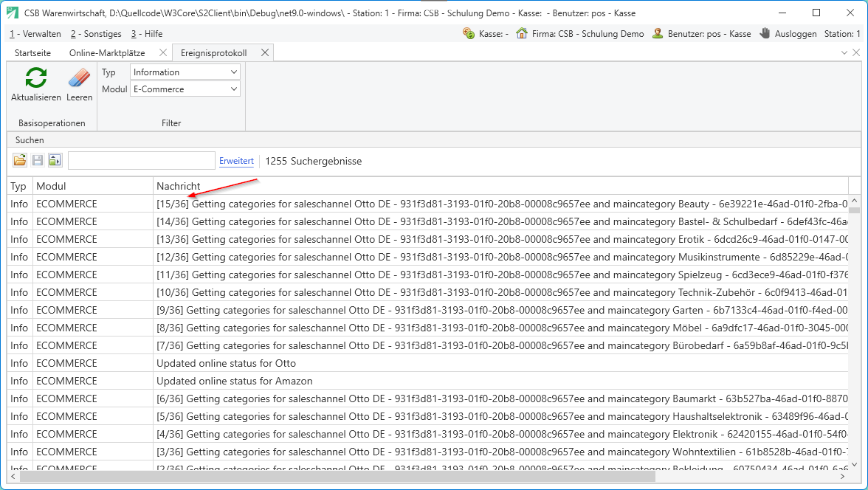Click the Ausloggen hand icon
868x490 pixels.
tap(765, 34)
